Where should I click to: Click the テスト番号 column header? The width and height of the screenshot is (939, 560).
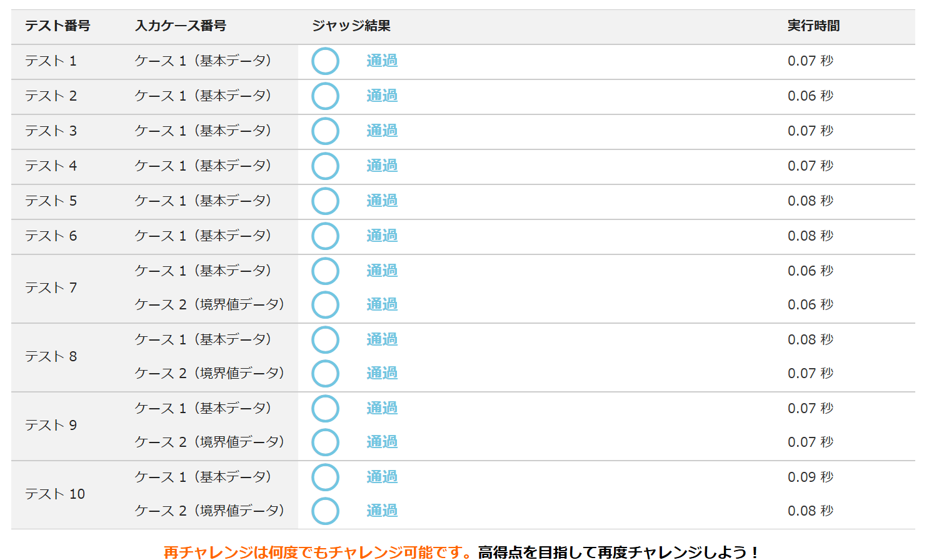click(x=58, y=26)
